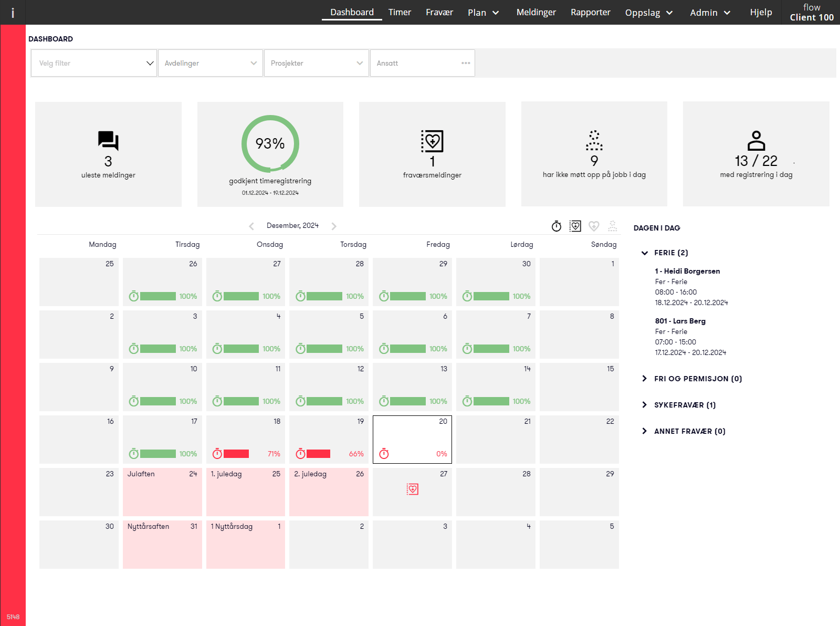840x626 pixels.
Task: Click the info 'i' icon in top-left corner
Action: click(x=13, y=13)
